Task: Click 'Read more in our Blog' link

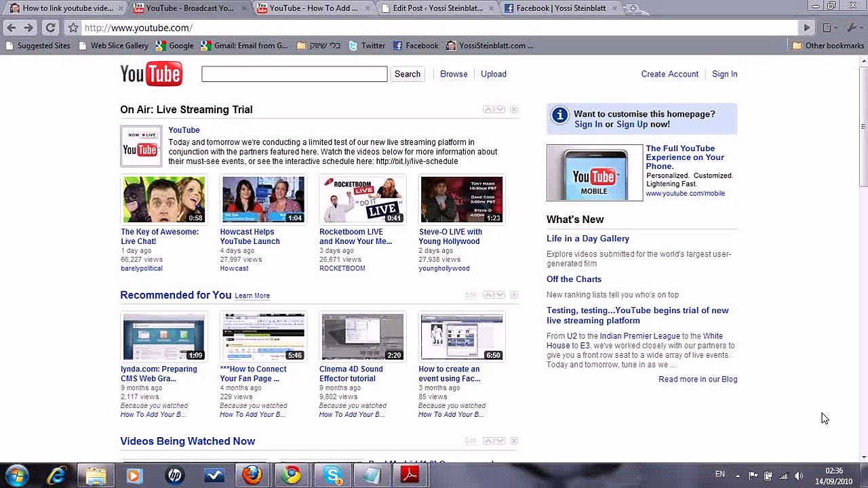Action: pos(698,379)
